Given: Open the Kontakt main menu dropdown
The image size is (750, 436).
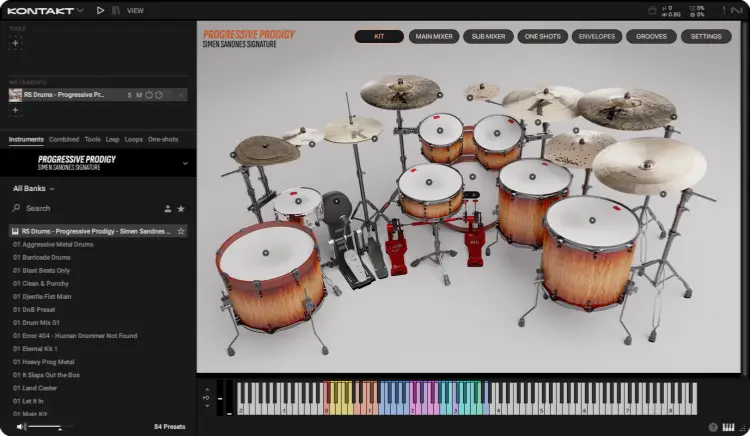Looking at the screenshot, I should click(x=80, y=10).
